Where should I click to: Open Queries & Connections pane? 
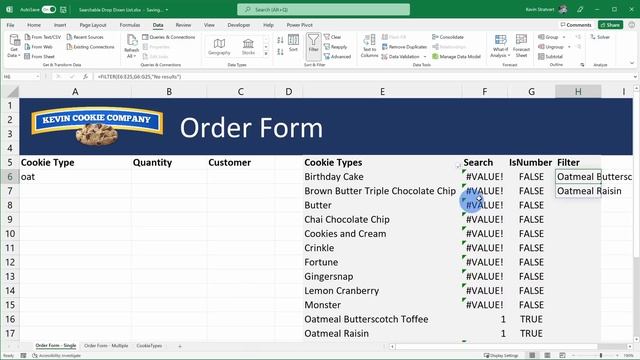coord(169,37)
